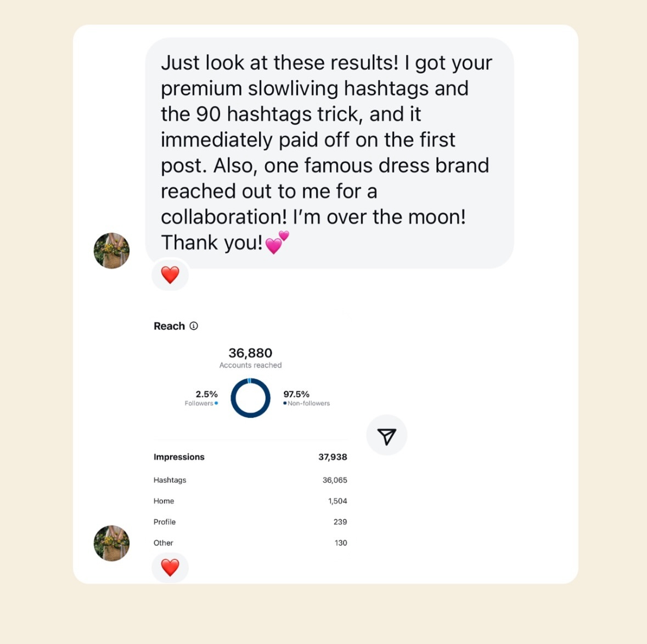This screenshot has width=647, height=644.
Task: Click the Impressions heading
Action: [179, 457]
